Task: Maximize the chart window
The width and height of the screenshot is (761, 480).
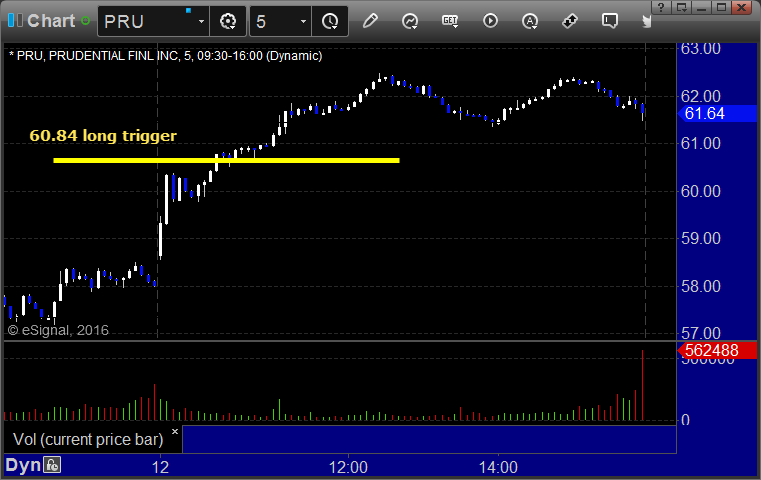Action: click(722, 7)
